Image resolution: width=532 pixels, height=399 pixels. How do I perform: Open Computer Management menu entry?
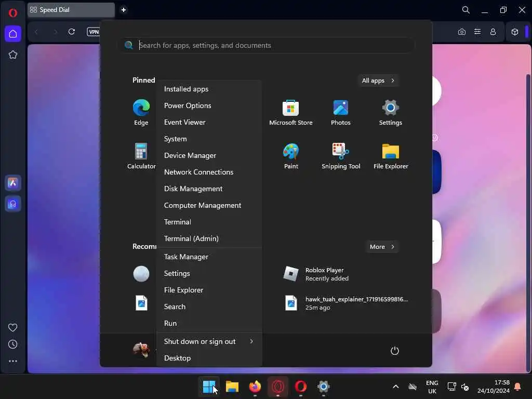[209, 205]
